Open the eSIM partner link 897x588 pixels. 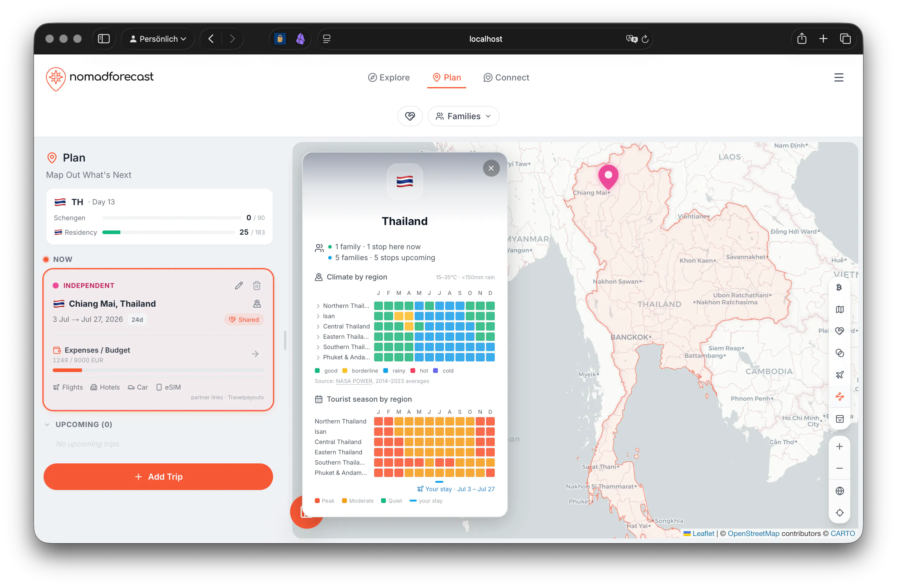pos(168,387)
